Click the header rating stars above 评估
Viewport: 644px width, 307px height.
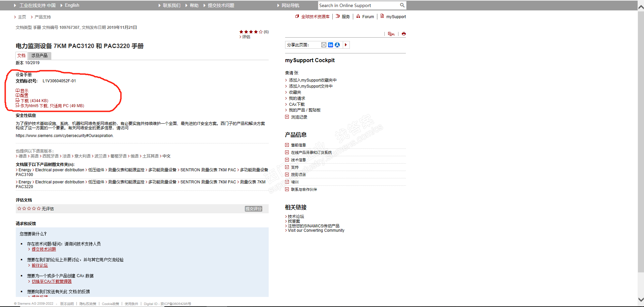click(x=251, y=32)
